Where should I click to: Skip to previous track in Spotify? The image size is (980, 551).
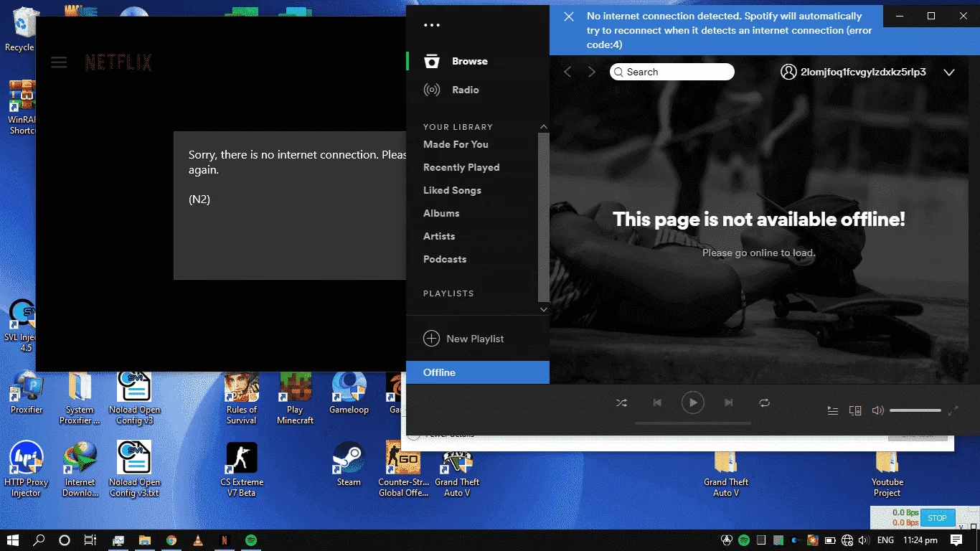657,402
